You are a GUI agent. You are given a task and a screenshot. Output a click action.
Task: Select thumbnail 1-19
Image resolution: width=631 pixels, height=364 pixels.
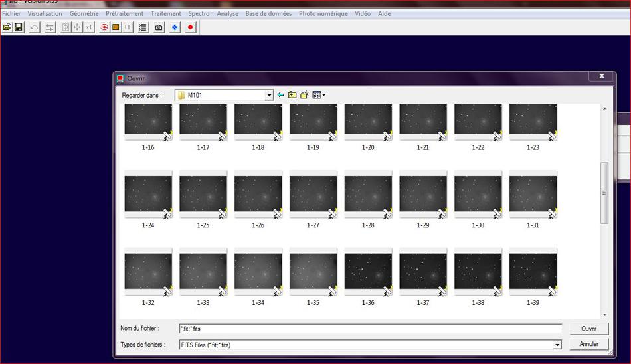pyautogui.click(x=313, y=122)
